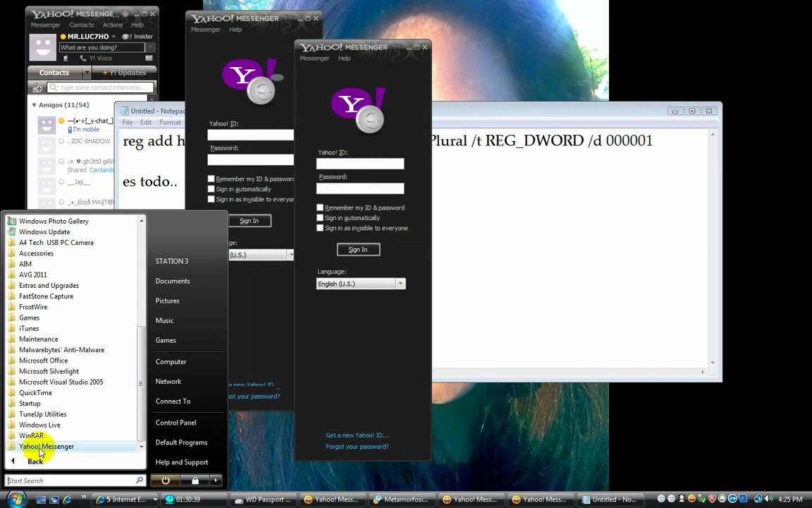812x508 pixels.
Task: Click the Start menu power button
Action: click(165, 480)
